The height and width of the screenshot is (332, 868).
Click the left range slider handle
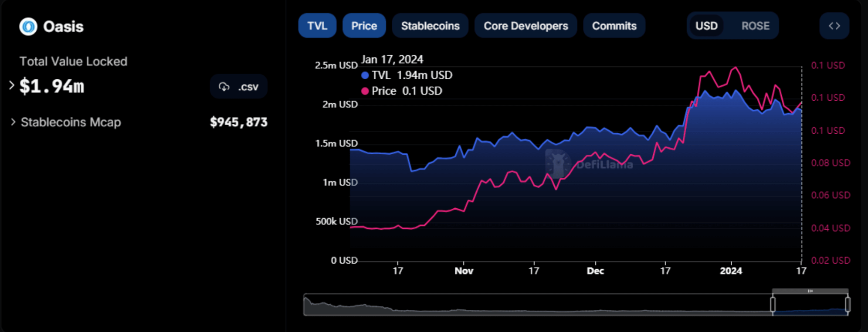point(773,304)
